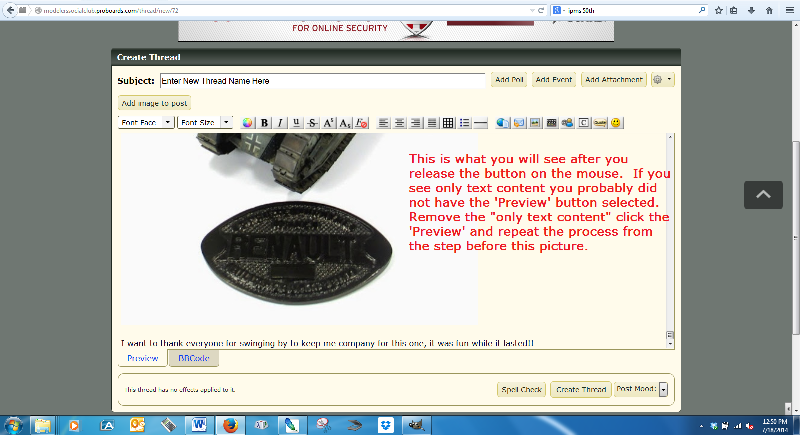Open the text color picker
The height and width of the screenshot is (435, 800).
click(247, 123)
